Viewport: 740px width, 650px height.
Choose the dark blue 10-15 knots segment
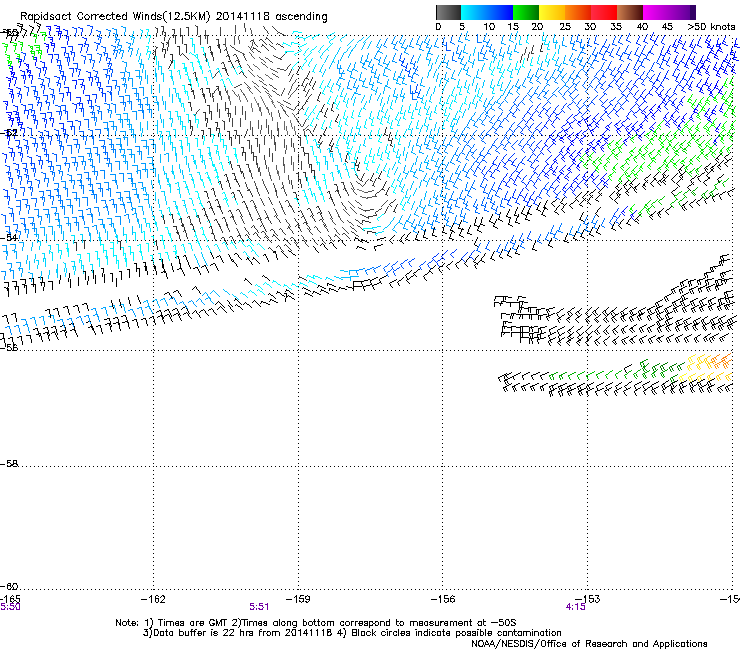point(500,12)
